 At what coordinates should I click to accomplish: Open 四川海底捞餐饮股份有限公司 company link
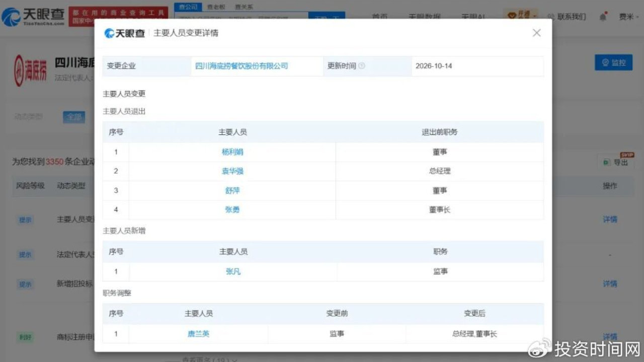point(242,66)
